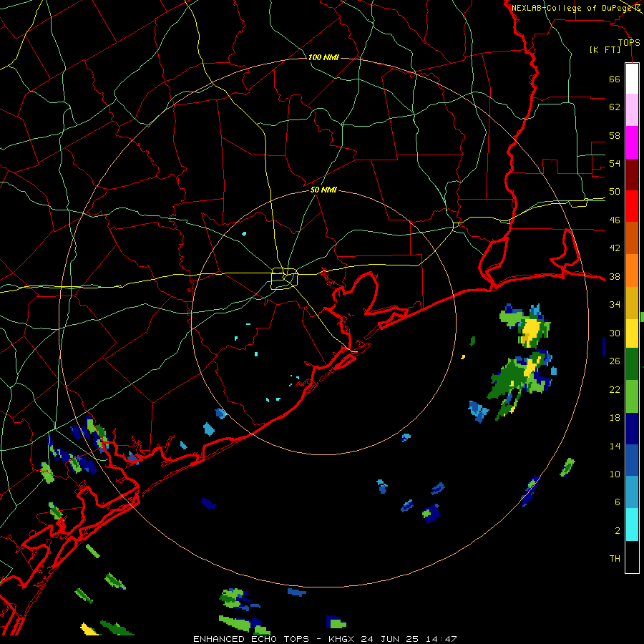Select the medium blue 14 kft swatch

click(x=632, y=460)
